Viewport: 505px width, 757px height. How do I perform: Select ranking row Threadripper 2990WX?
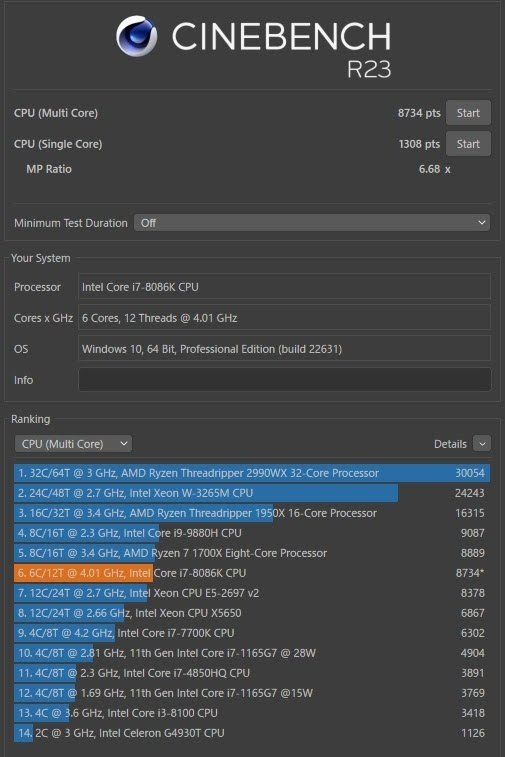pos(252,473)
